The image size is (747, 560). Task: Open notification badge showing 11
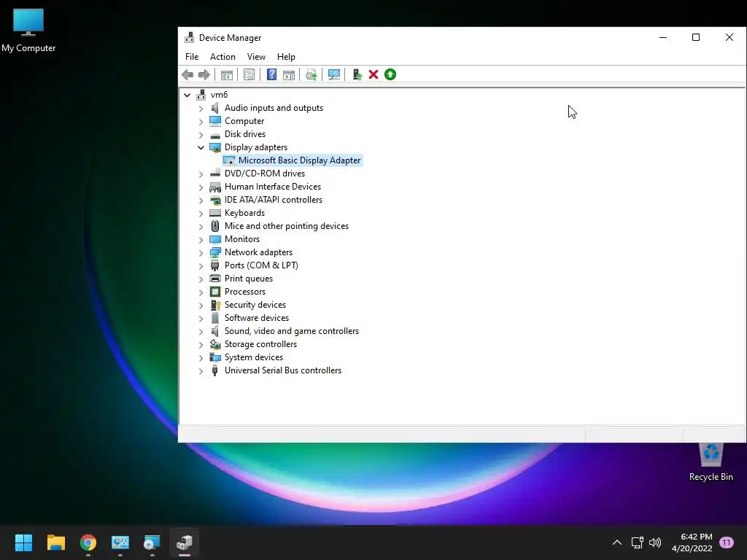727,542
